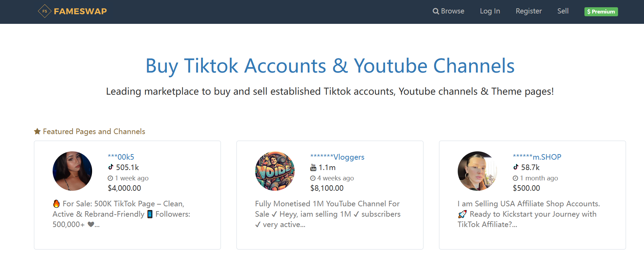Screen dimensions: 644x254
Task: Click the star icon beside Featured Pages
Action: pos(37,131)
